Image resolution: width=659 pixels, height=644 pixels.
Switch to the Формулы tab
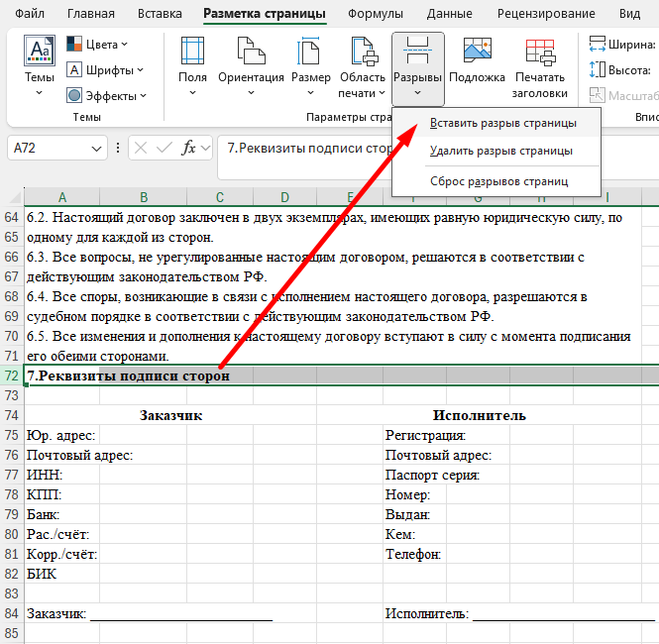click(x=375, y=14)
